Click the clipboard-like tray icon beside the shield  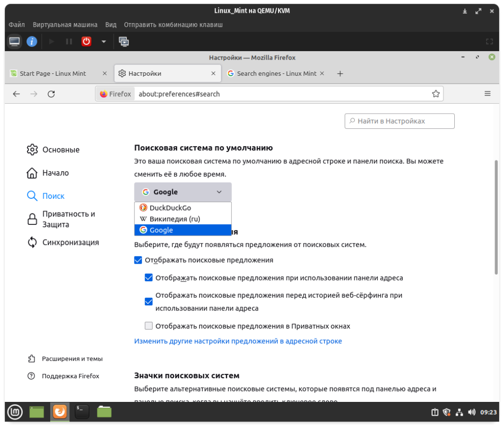435,412
